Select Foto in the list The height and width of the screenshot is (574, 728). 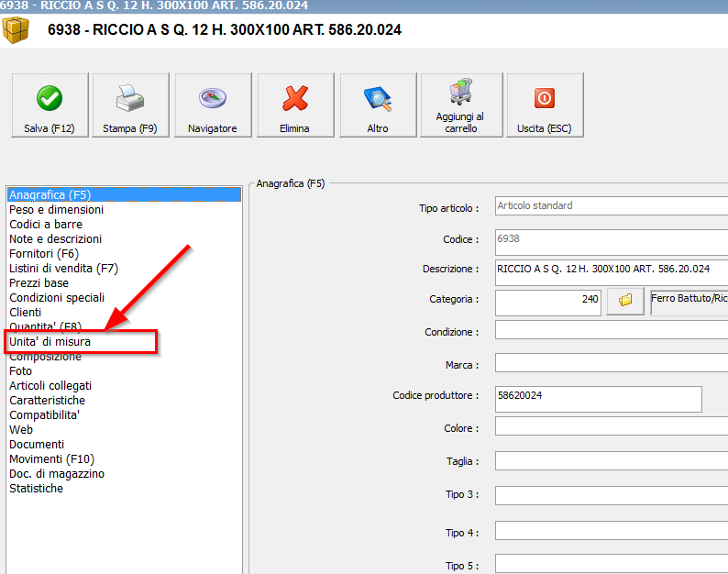tap(125, 371)
